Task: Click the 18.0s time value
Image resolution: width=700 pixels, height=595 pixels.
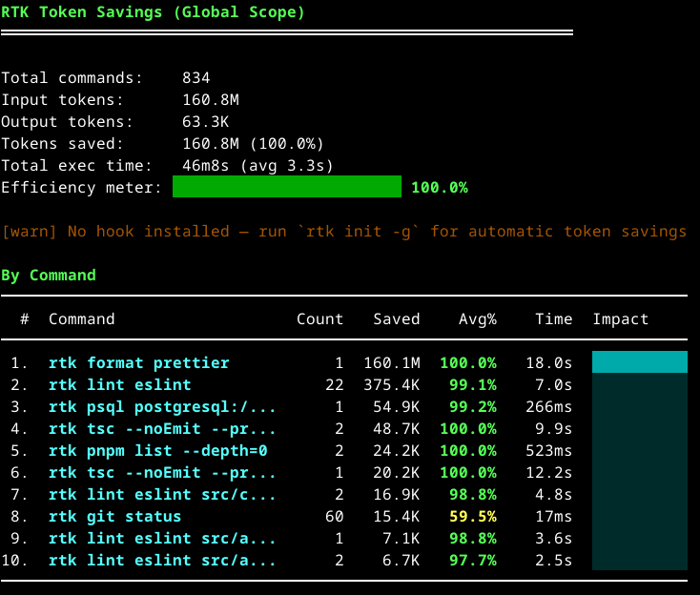Action: coord(549,363)
